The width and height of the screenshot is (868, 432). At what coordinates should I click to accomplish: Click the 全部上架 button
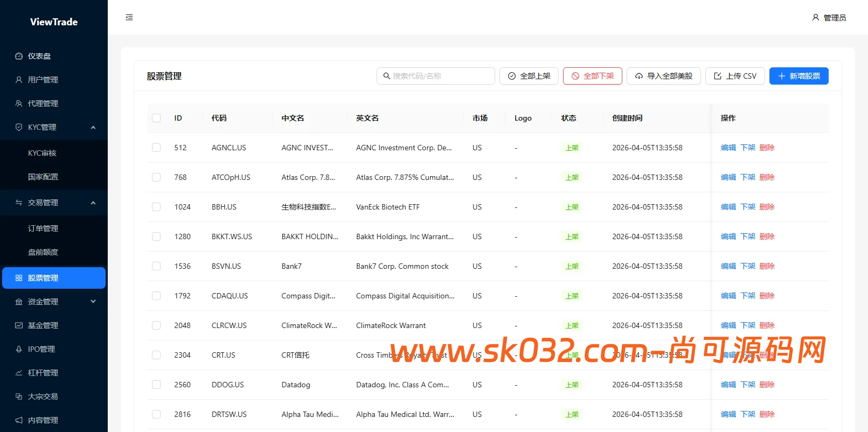(x=529, y=76)
